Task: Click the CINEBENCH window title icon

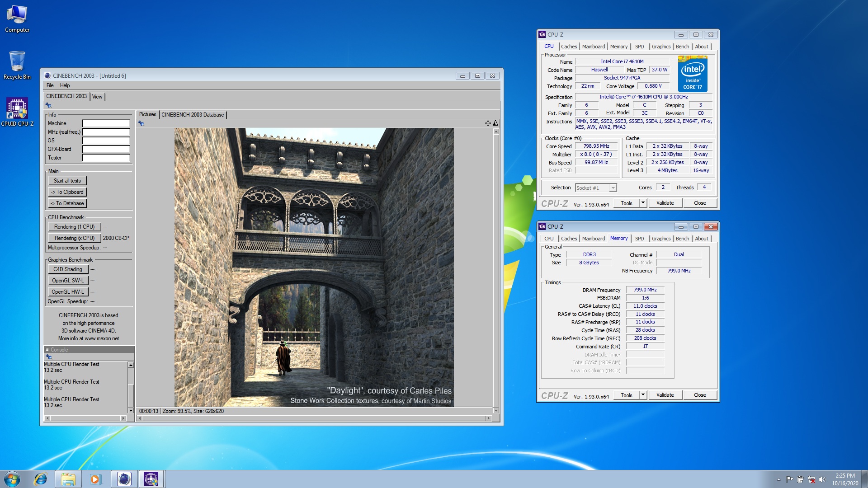Action: click(x=47, y=75)
